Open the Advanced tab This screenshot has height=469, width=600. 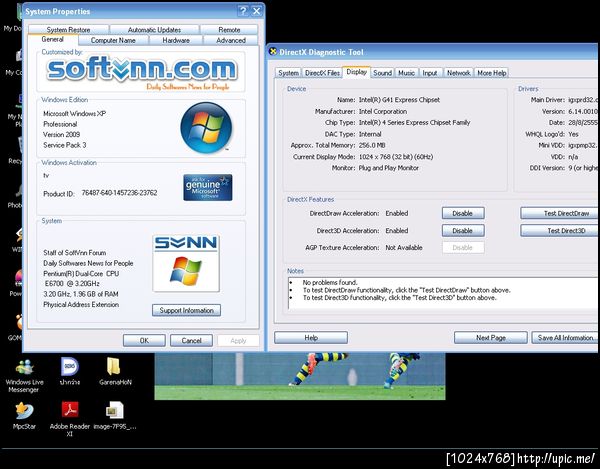click(231, 40)
